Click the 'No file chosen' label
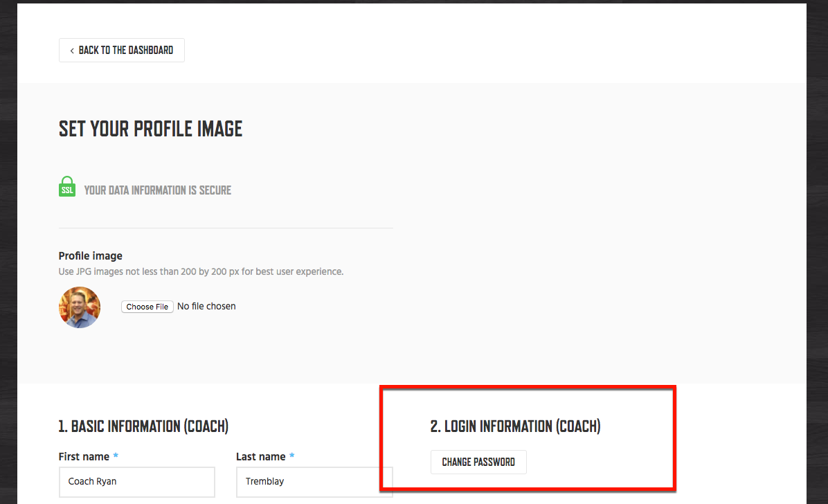This screenshot has width=828, height=504. coord(206,307)
